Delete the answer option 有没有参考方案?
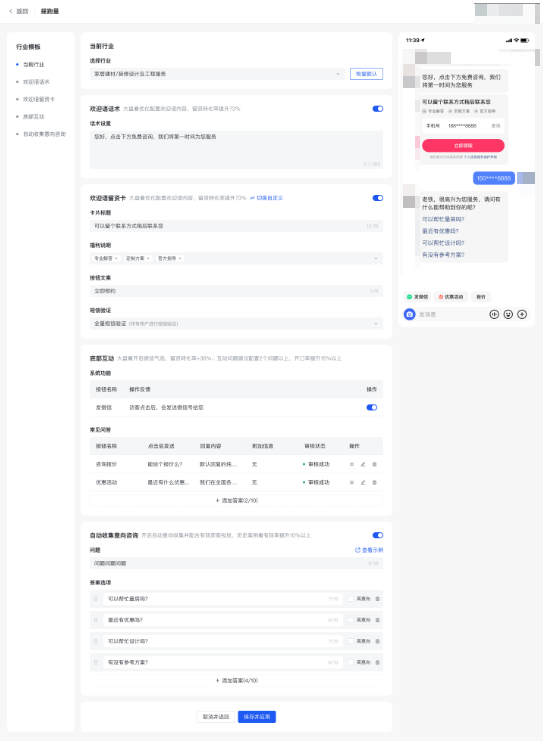Viewport: 543px width, 741px height. pos(377,663)
